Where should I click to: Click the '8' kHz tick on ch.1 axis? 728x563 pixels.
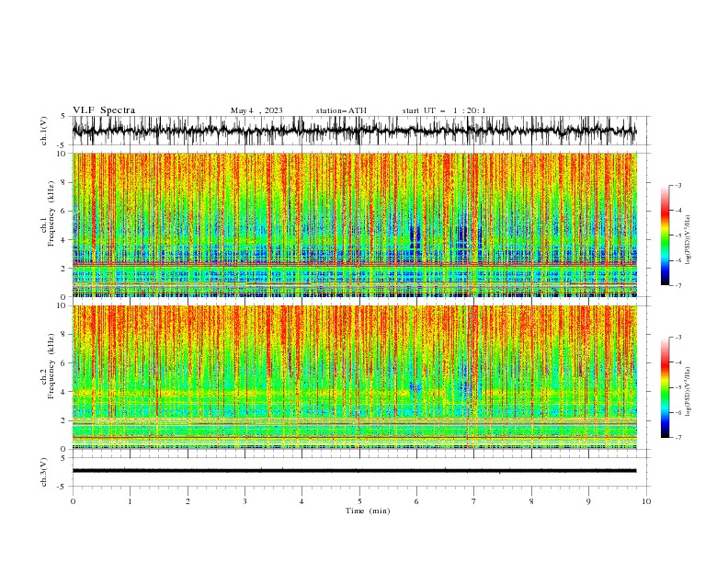(x=63, y=182)
